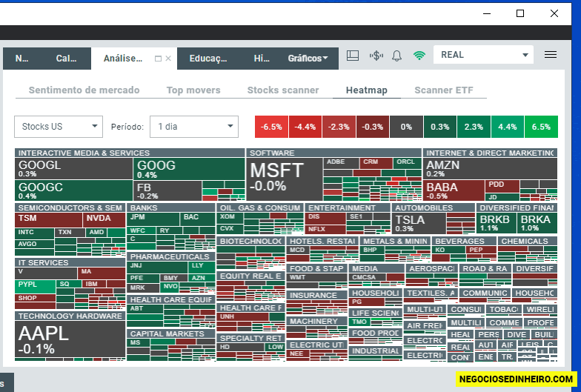Select the BRKB heatmap tile

pyautogui.click(x=497, y=223)
